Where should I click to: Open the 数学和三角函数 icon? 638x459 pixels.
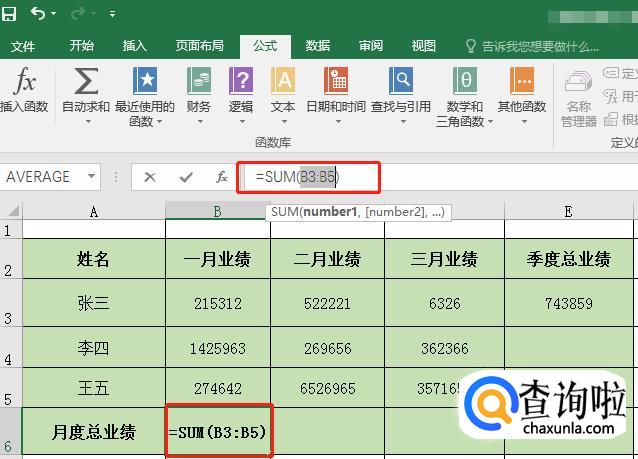click(465, 81)
